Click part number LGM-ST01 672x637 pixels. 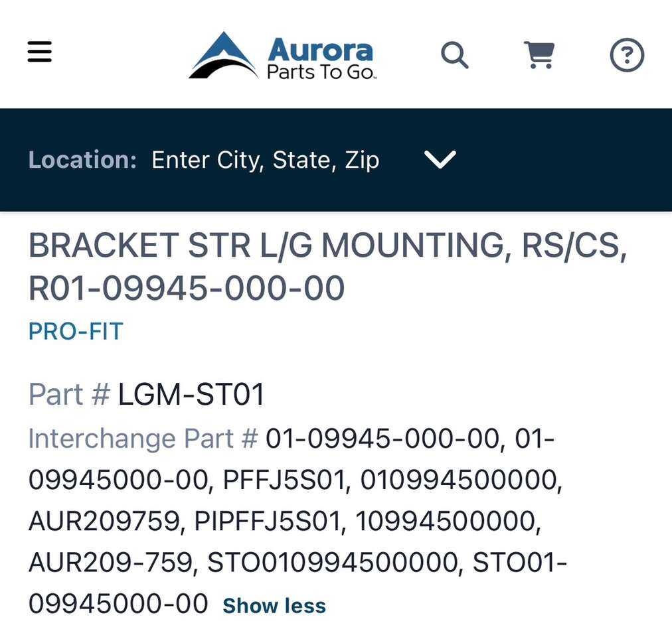point(191,395)
